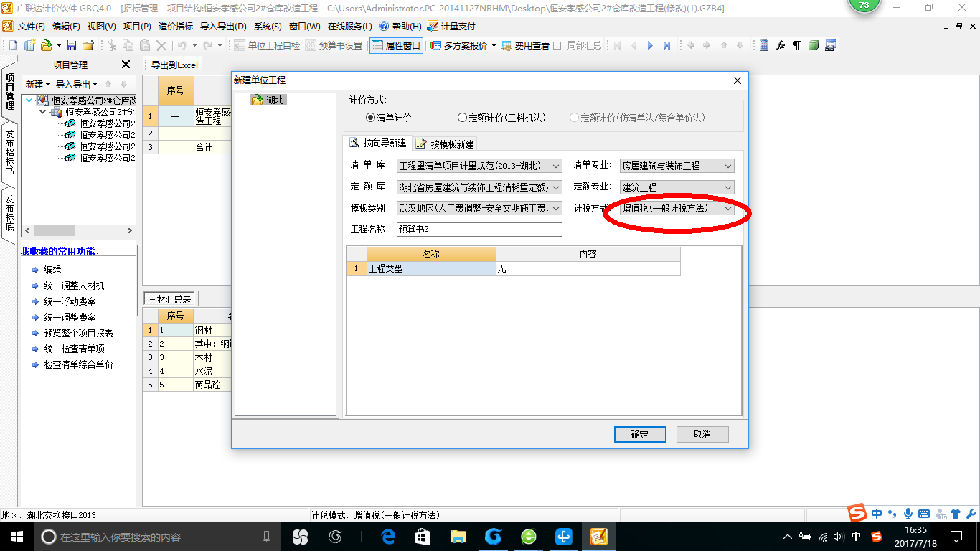The width and height of the screenshot is (980, 551).
Task: Click the green 3D cube icon
Action: tap(814, 46)
